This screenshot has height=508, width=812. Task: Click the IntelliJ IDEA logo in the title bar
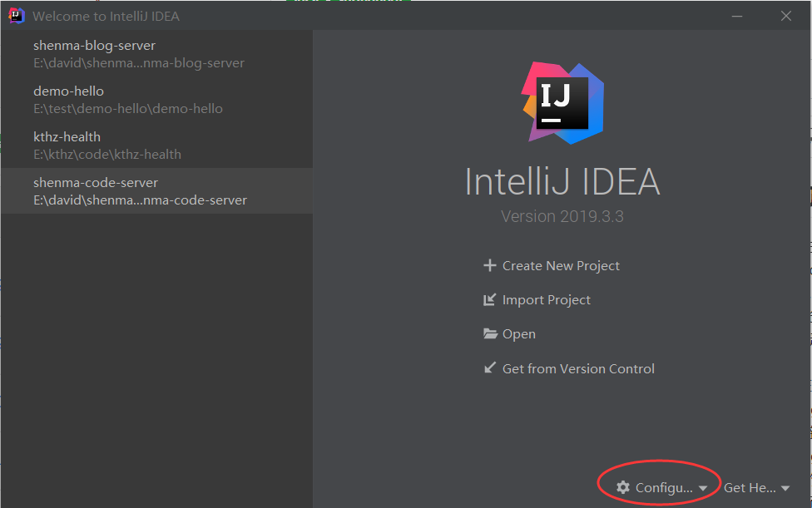coord(17,16)
